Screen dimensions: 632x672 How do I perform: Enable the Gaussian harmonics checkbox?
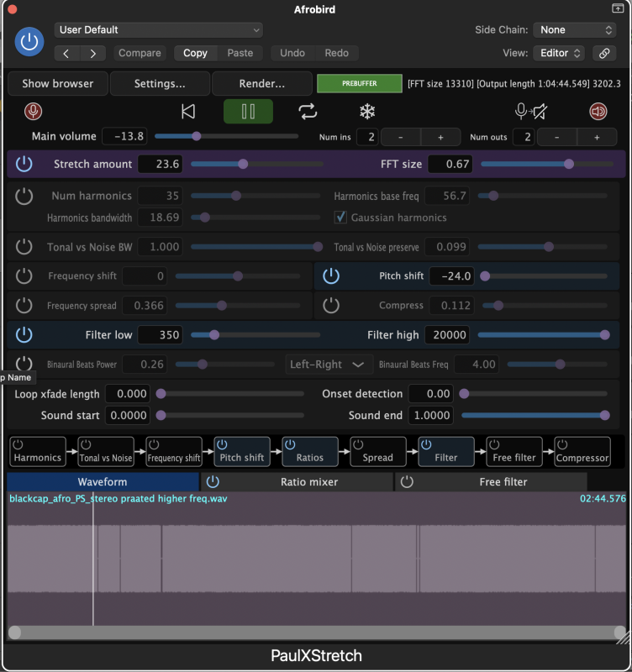pos(340,218)
